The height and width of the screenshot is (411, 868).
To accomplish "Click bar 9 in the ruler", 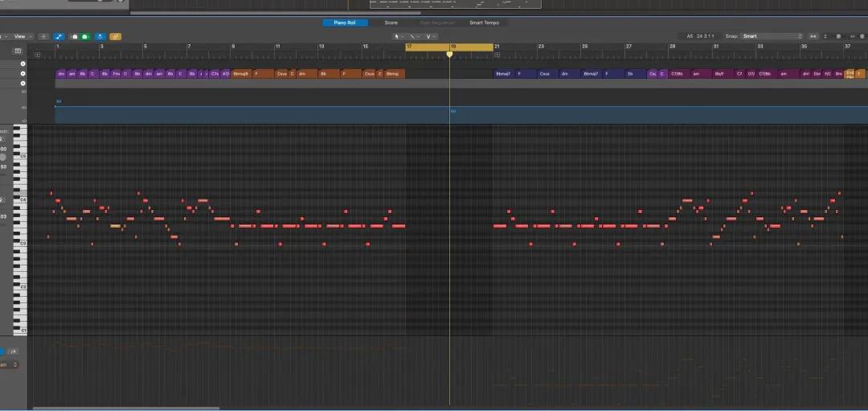I will [x=233, y=47].
